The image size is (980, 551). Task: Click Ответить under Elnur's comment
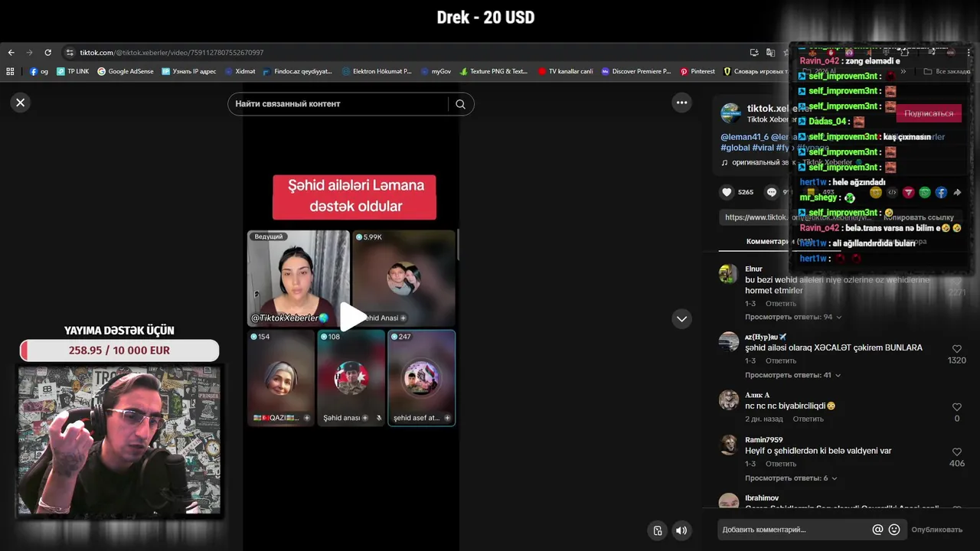[x=781, y=304]
